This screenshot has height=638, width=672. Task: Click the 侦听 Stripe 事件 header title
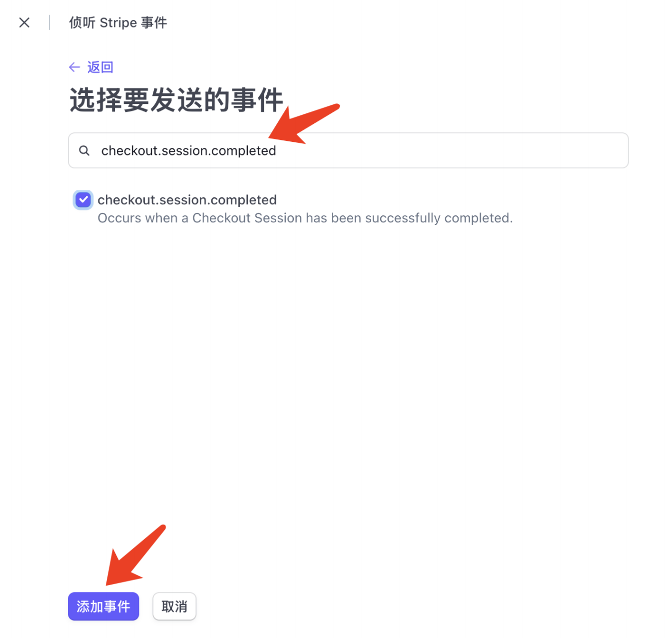click(118, 22)
